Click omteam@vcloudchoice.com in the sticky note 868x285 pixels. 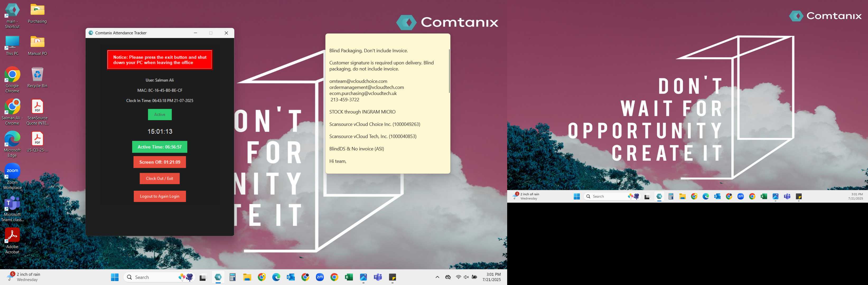point(358,81)
